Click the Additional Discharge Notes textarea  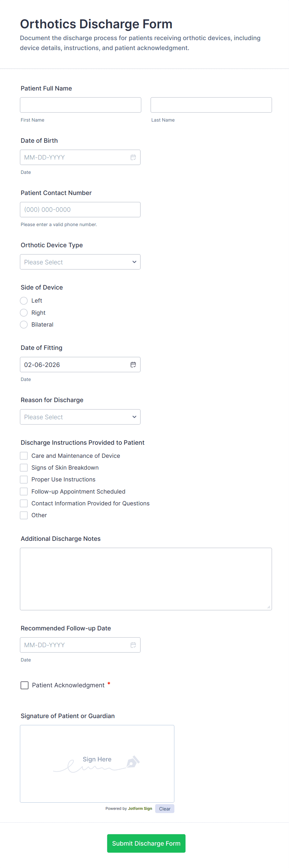146,578
